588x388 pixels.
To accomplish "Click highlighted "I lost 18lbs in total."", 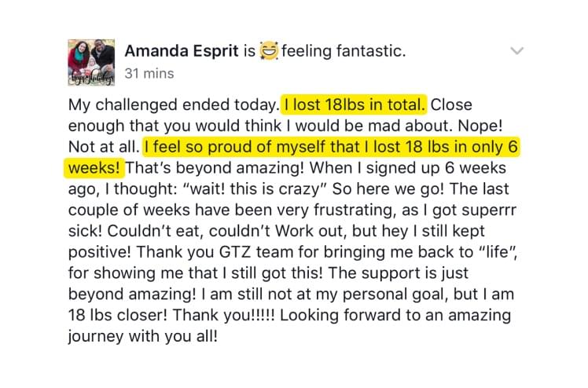I will (355, 104).
